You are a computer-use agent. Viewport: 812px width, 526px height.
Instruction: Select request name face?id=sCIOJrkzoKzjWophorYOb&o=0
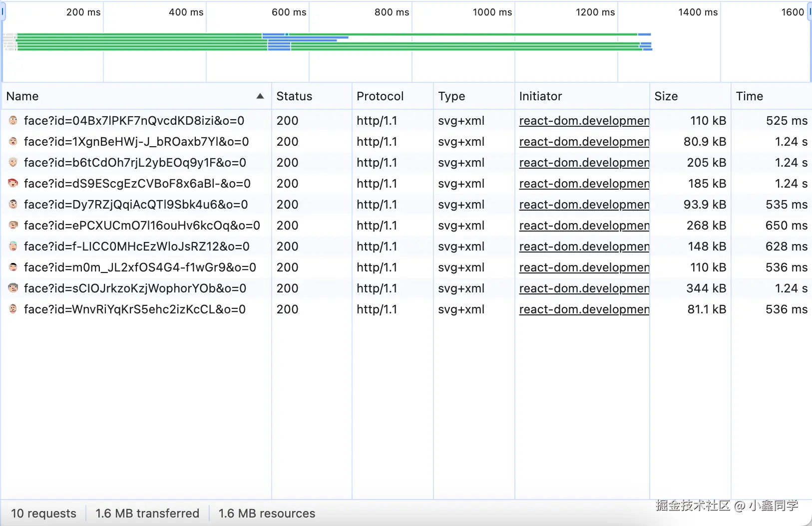point(135,288)
